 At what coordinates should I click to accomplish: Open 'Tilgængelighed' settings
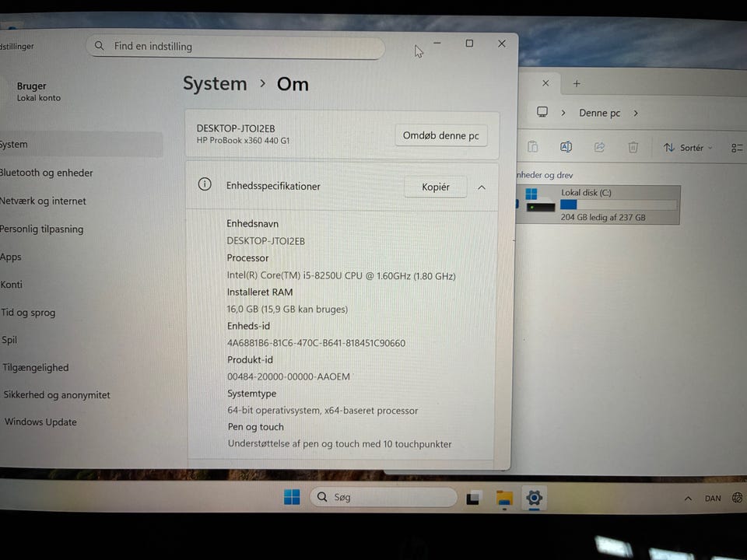pos(36,368)
